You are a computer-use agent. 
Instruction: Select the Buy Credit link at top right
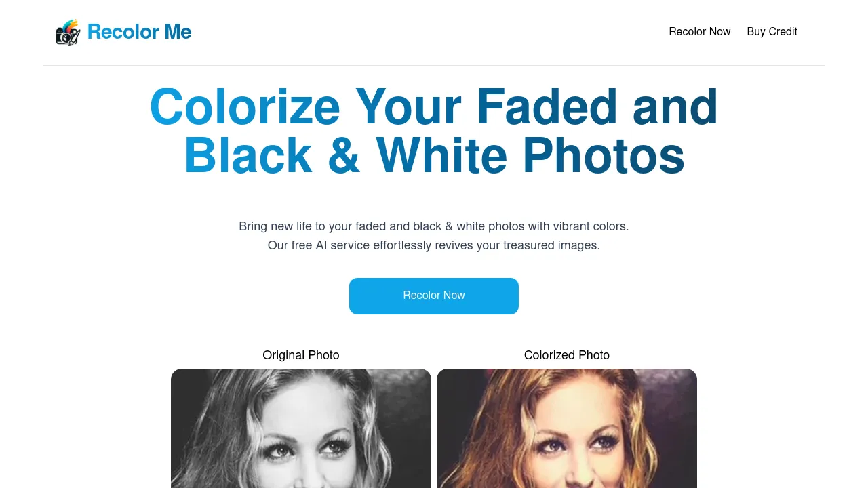click(772, 32)
